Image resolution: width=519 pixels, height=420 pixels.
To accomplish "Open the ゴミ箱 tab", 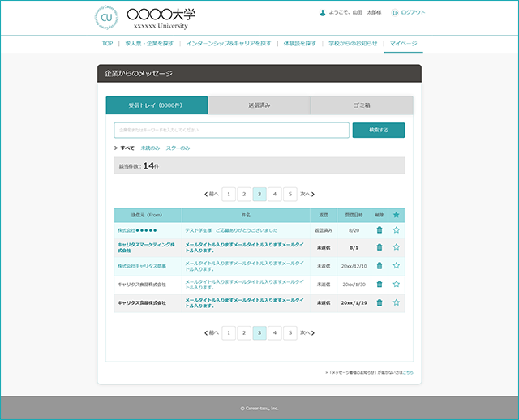I will coord(362,105).
